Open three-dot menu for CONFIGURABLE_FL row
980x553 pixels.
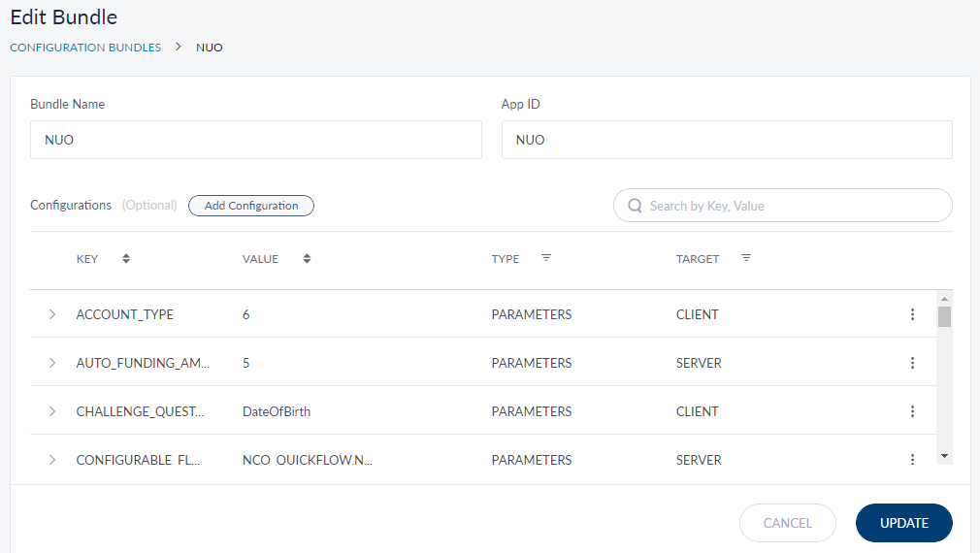(x=912, y=459)
